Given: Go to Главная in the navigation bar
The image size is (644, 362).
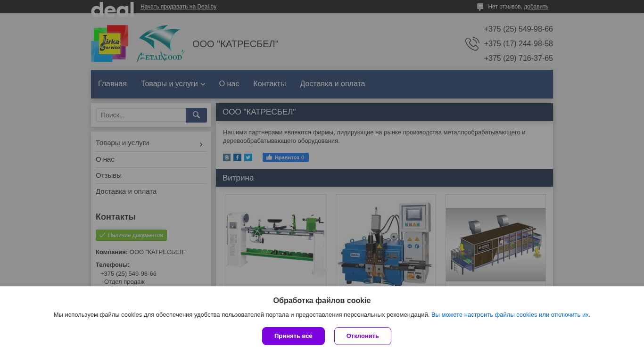Looking at the screenshot, I should [112, 84].
